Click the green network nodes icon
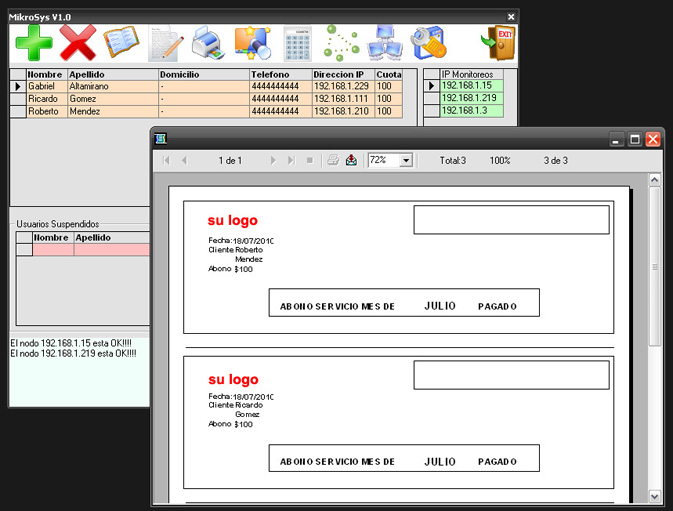The image size is (673, 511). tap(341, 43)
